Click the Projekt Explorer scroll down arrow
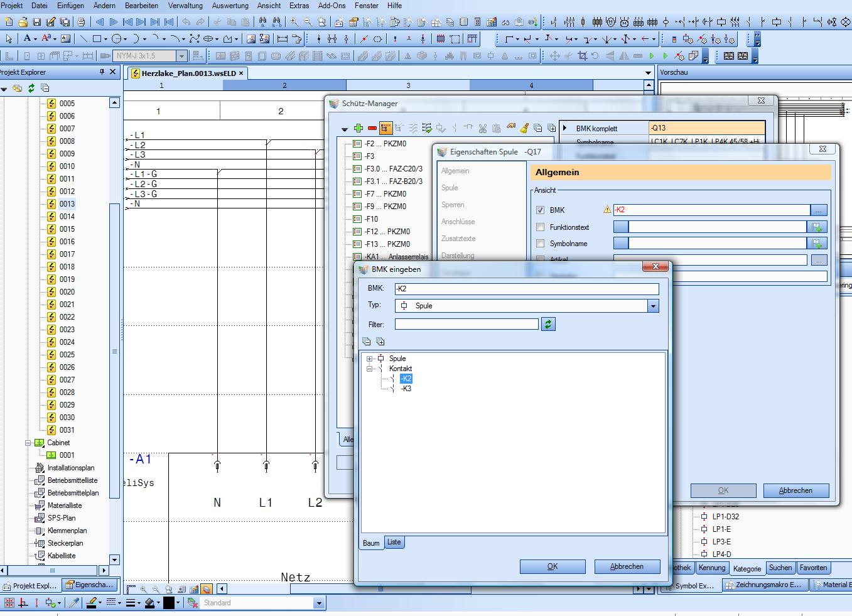 pos(114,559)
